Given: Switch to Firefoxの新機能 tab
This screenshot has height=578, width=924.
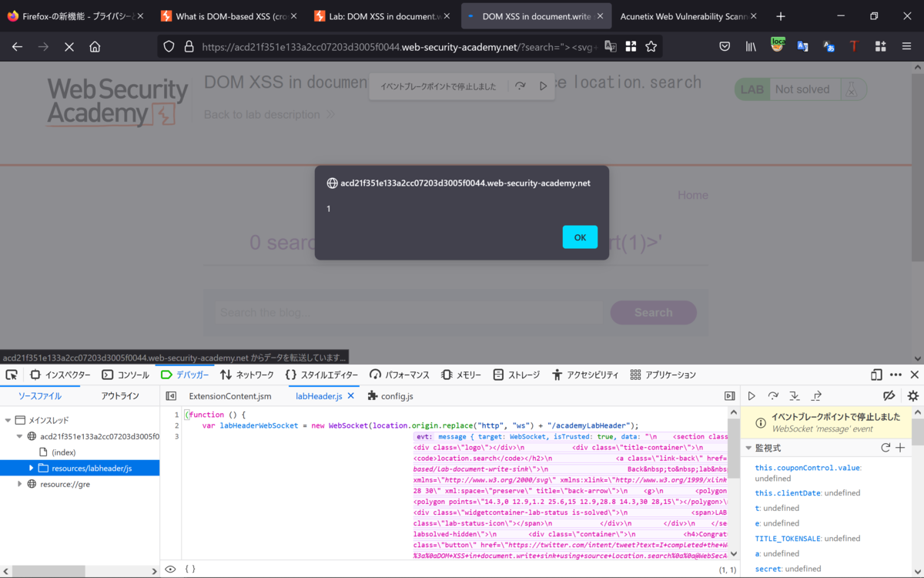Looking at the screenshot, I should (x=75, y=16).
